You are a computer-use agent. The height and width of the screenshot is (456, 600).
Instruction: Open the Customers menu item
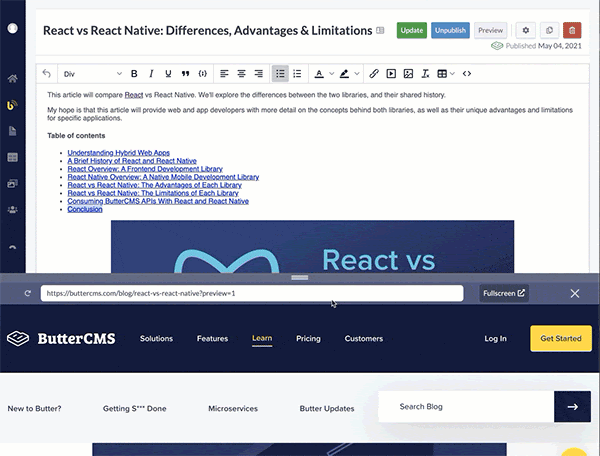(x=364, y=339)
